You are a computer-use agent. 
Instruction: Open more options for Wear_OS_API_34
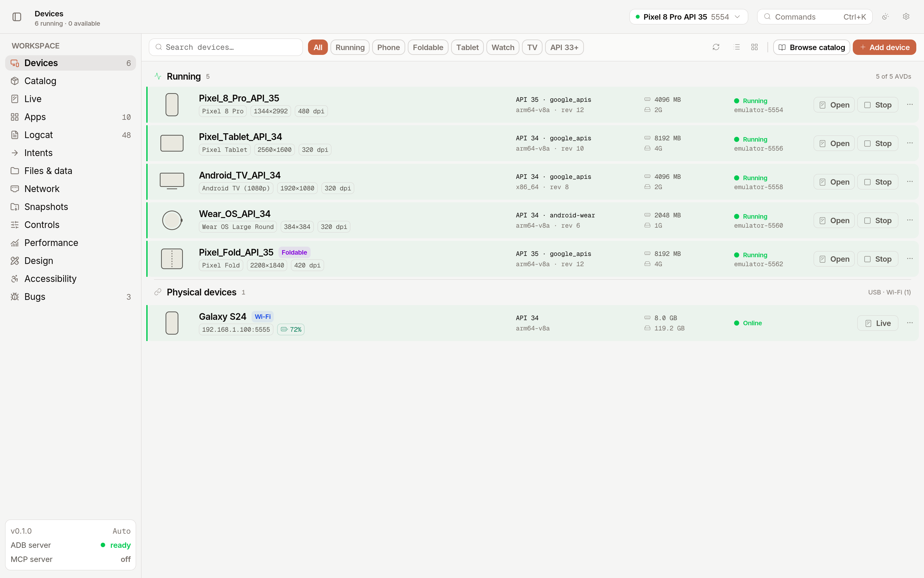[x=910, y=220]
